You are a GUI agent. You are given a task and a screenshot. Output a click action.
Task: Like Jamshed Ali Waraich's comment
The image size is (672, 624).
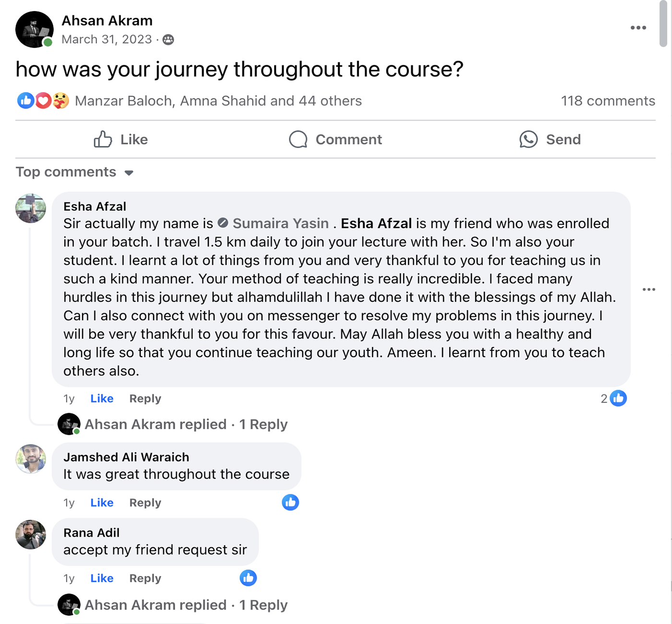[x=102, y=503]
